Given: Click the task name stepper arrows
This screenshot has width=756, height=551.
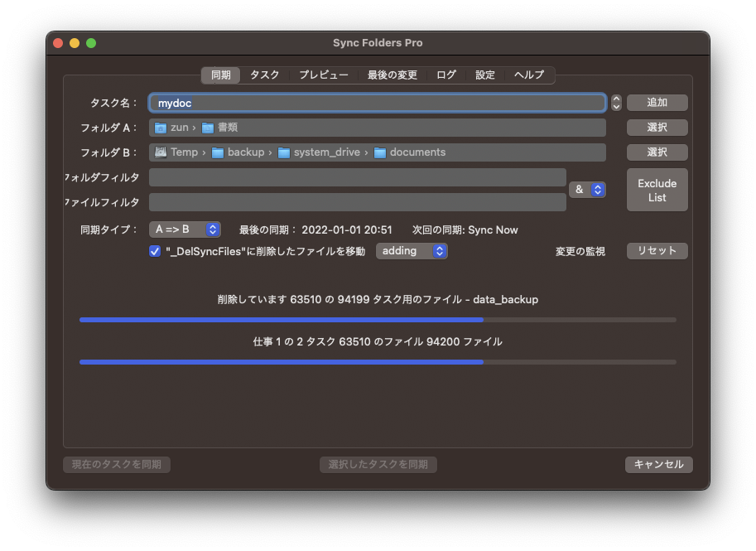Looking at the screenshot, I should (616, 103).
